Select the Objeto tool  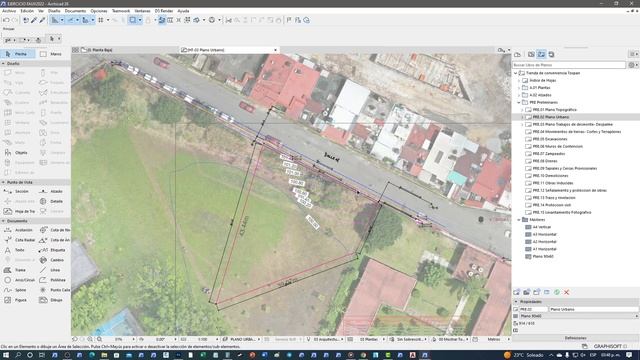pyautogui.click(x=17, y=153)
